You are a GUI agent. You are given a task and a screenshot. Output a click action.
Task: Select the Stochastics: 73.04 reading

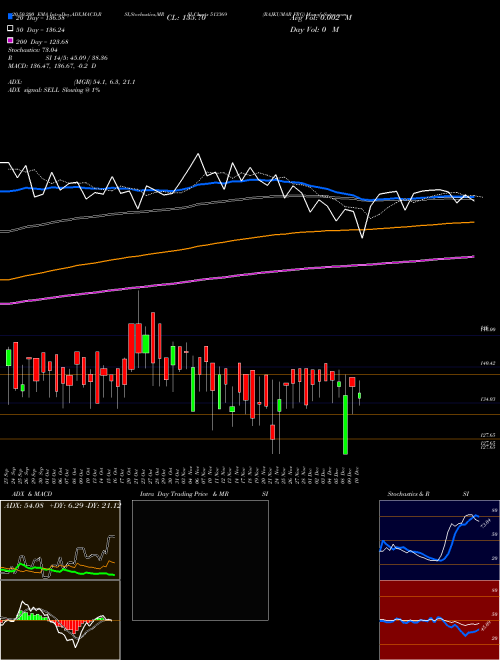pyautogui.click(x=32, y=50)
